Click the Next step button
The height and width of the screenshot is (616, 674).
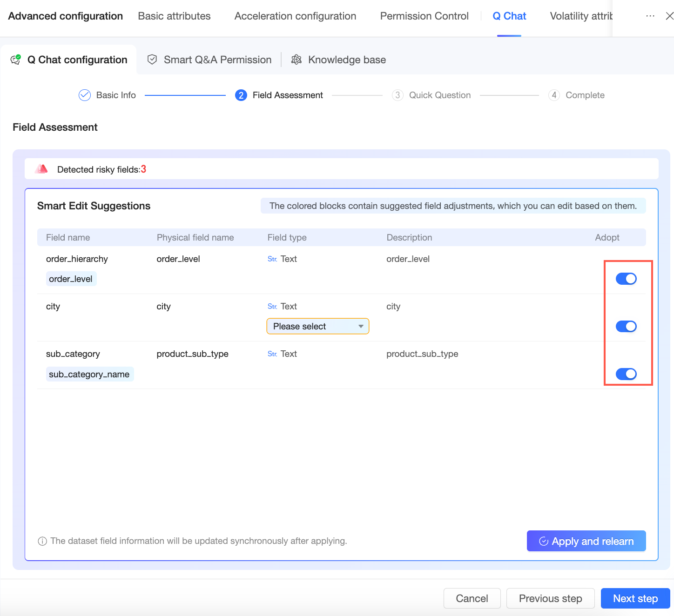click(x=635, y=598)
